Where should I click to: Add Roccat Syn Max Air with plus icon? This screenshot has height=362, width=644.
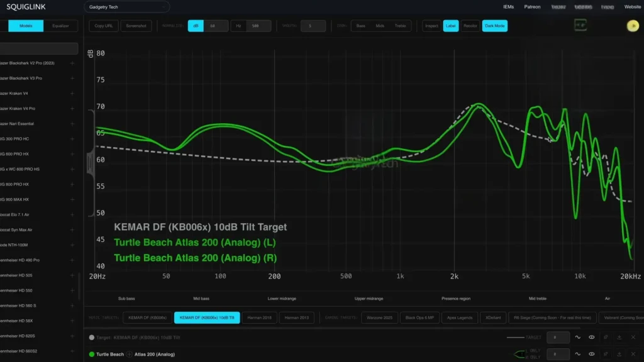tap(72, 230)
